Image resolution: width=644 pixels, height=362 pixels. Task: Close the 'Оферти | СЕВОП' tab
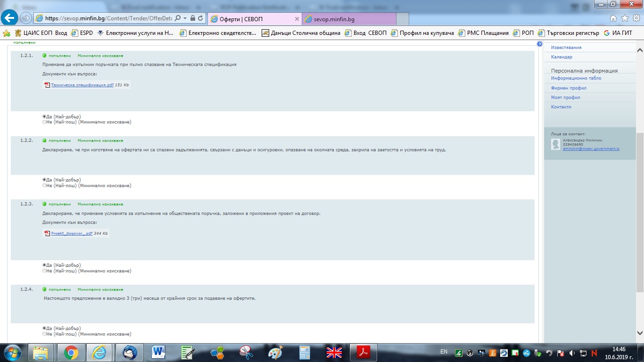(297, 19)
